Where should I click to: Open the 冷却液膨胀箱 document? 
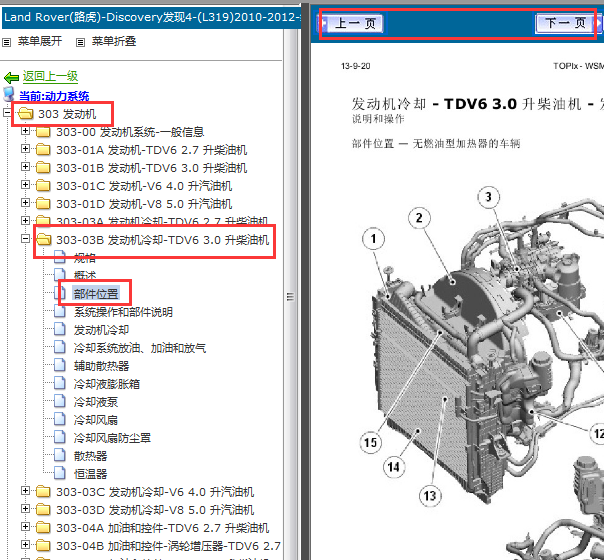click(107, 384)
